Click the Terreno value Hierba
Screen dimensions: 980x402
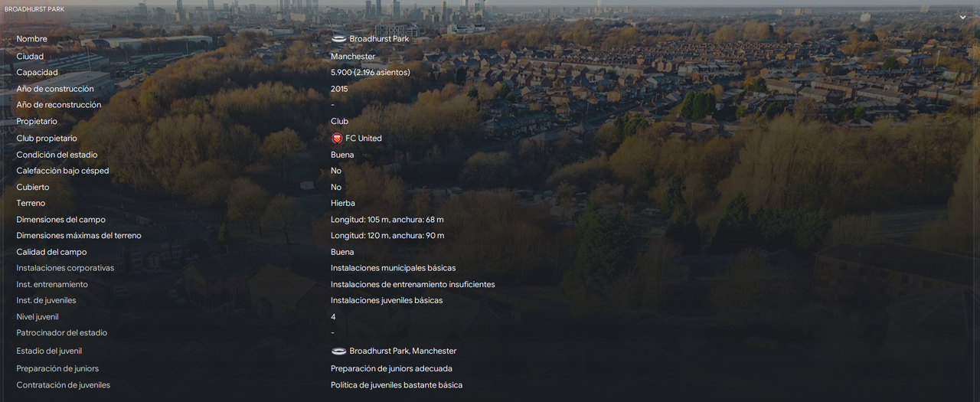tap(343, 203)
